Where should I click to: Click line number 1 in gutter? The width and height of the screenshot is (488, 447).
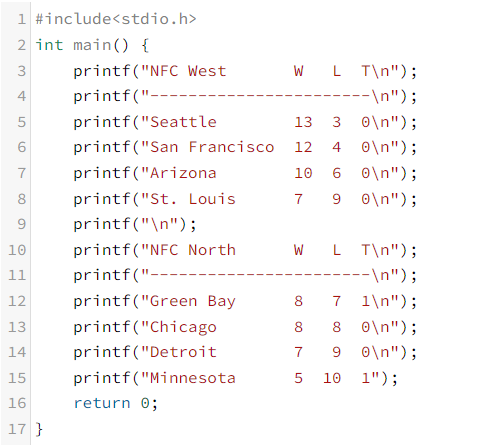[x=22, y=19]
